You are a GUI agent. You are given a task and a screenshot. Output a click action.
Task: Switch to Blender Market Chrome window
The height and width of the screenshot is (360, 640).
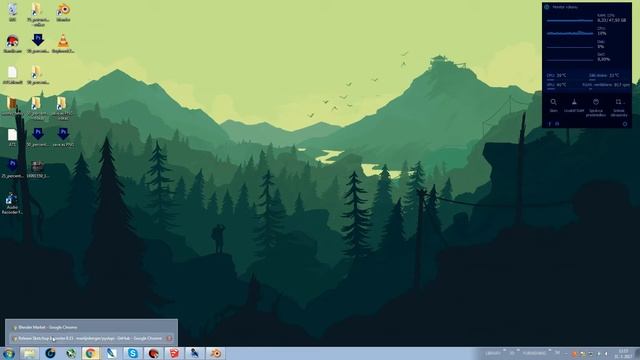91,327
